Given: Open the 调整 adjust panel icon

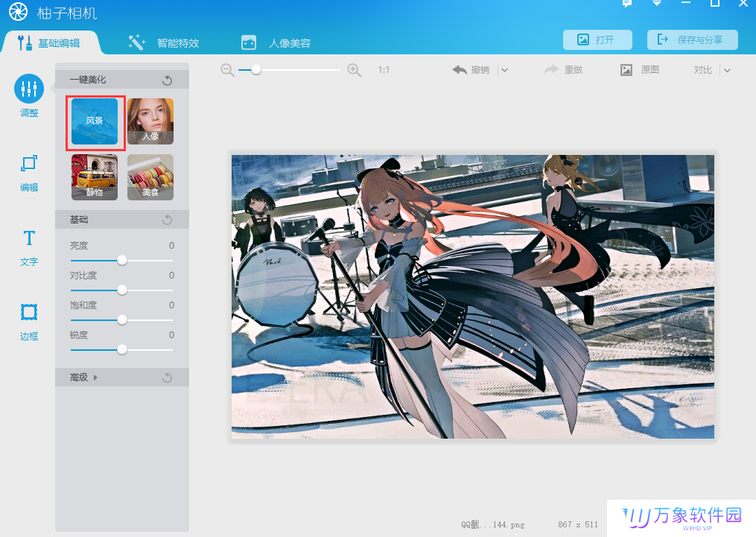Looking at the screenshot, I should point(29,89).
